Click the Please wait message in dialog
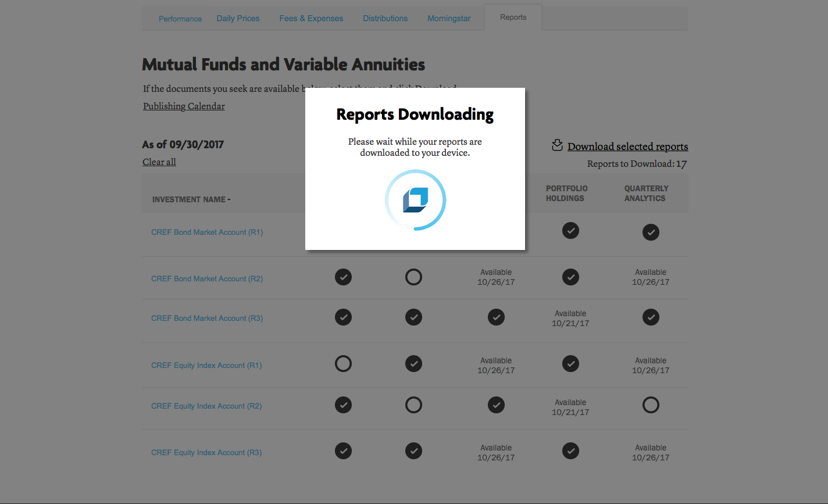This screenshot has width=828, height=504. coord(415,147)
